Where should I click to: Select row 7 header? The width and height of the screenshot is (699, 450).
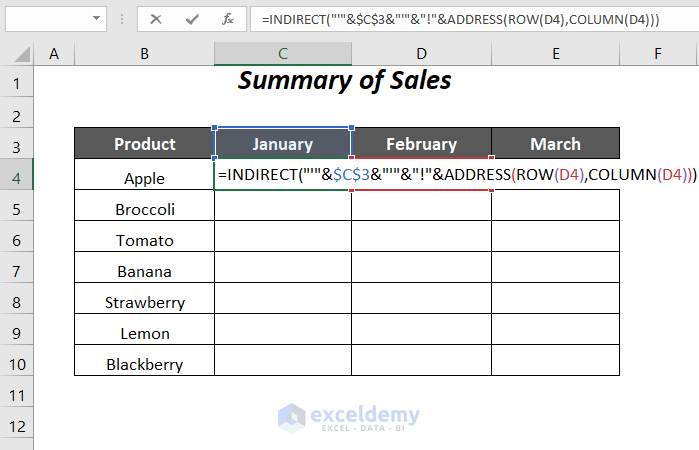(x=17, y=271)
